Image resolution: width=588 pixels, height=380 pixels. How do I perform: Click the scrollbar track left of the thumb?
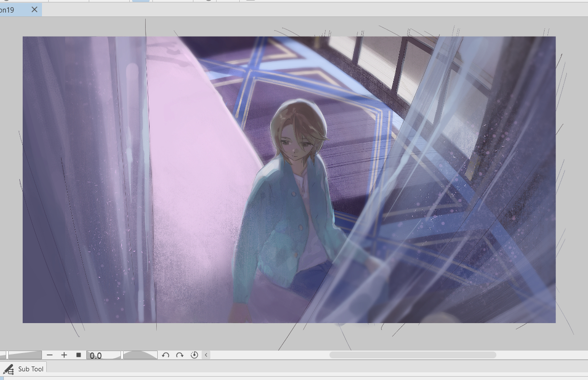(x=270, y=355)
